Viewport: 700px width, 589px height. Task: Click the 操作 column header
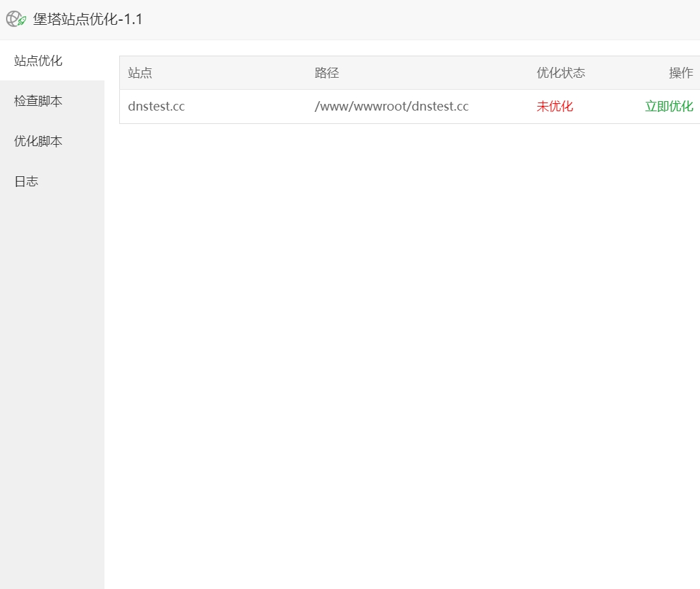[681, 72]
